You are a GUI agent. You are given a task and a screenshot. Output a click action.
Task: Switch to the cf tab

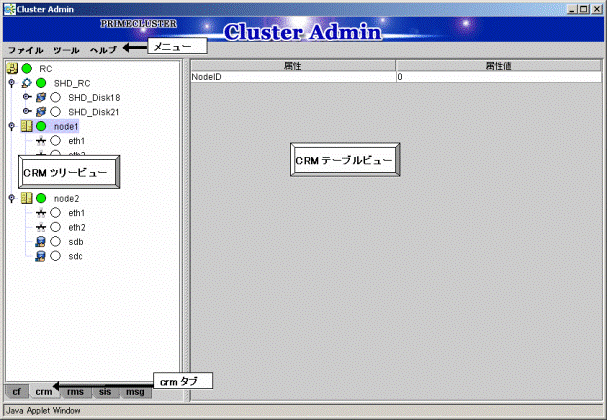point(17,392)
